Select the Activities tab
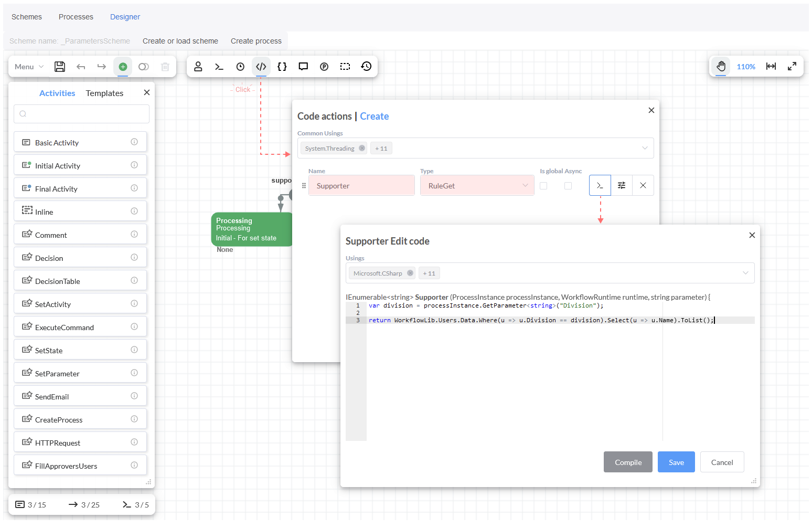812x528 pixels. click(57, 93)
